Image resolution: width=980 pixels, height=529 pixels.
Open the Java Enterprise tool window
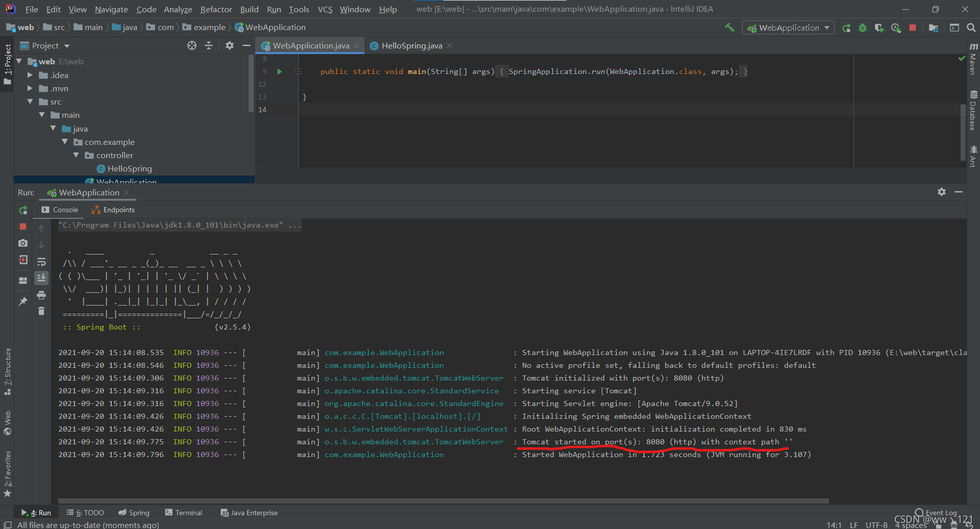[249, 513]
